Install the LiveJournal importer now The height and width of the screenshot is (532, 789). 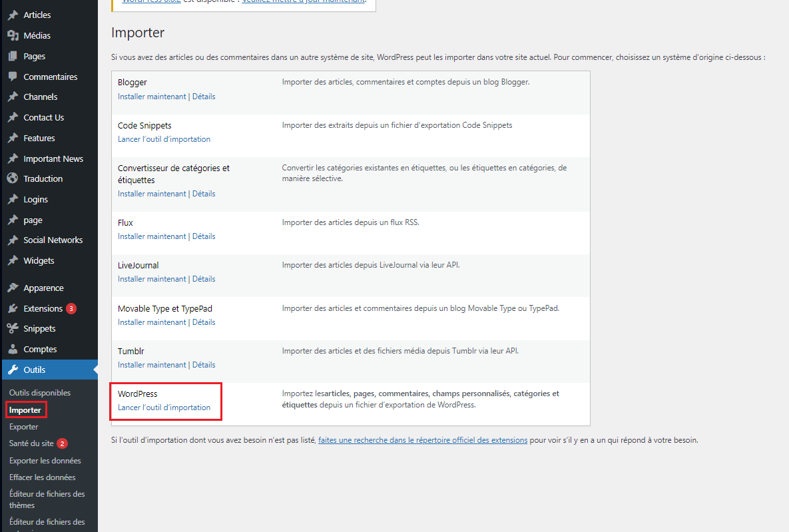(x=152, y=279)
